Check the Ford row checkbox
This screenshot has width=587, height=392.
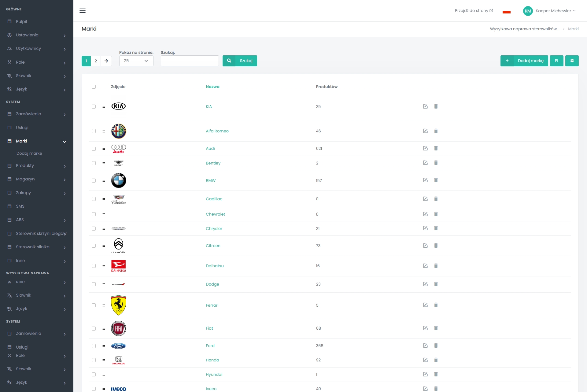[x=94, y=346]
